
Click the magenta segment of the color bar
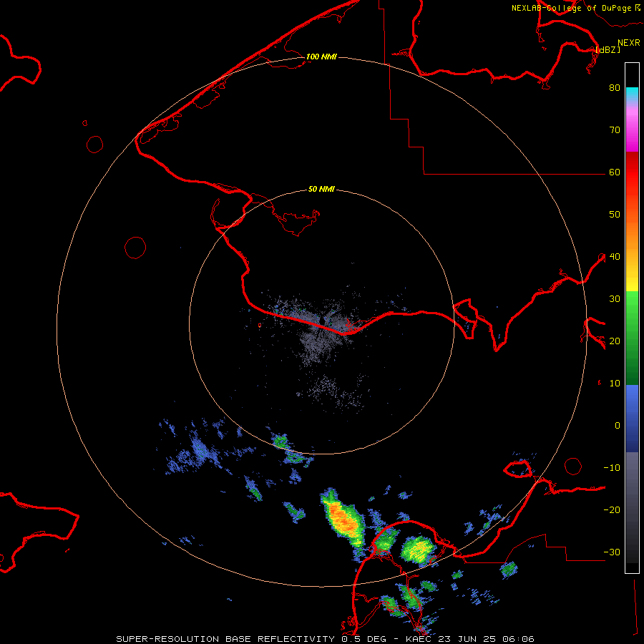(632, 132)
